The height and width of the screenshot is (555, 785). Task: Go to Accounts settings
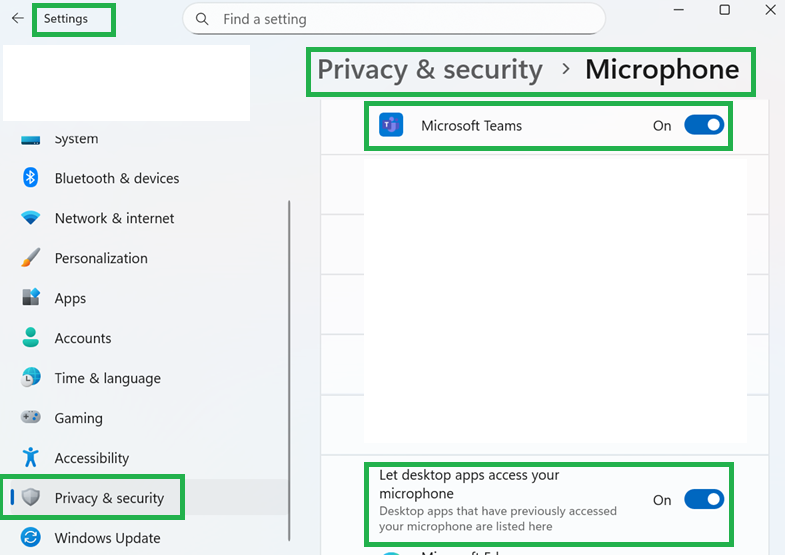click(83, 338)
